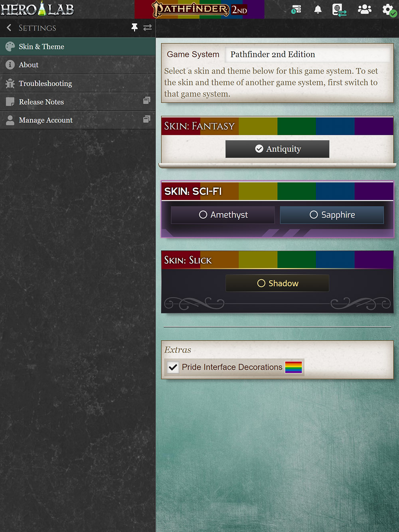Open the users group icon
399x532 pixels.
click(x=364, y=9)
